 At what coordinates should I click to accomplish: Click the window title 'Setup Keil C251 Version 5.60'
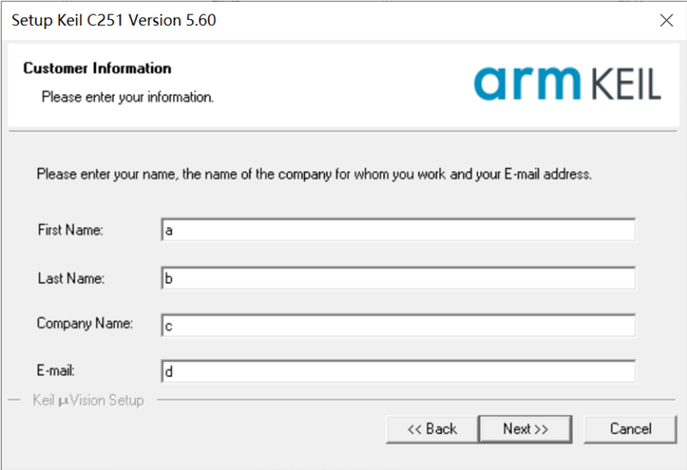pyautogui.click(x=114, y=20)
